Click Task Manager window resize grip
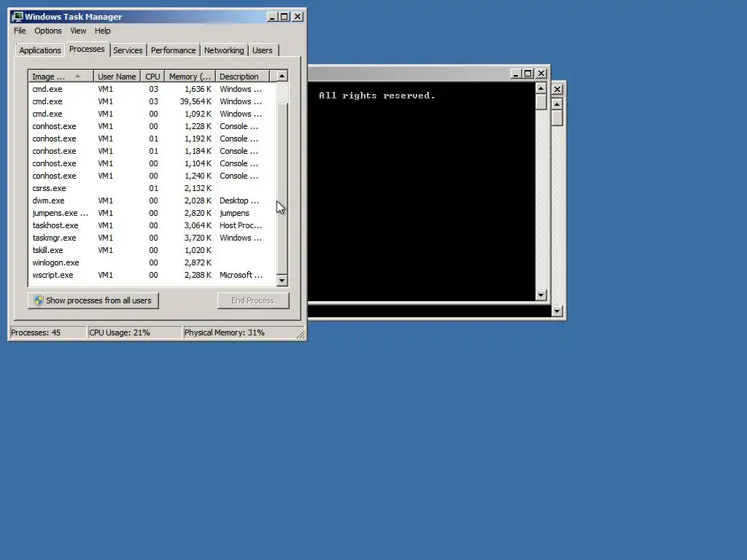This screenshot has height=560, width=747. 300,335
